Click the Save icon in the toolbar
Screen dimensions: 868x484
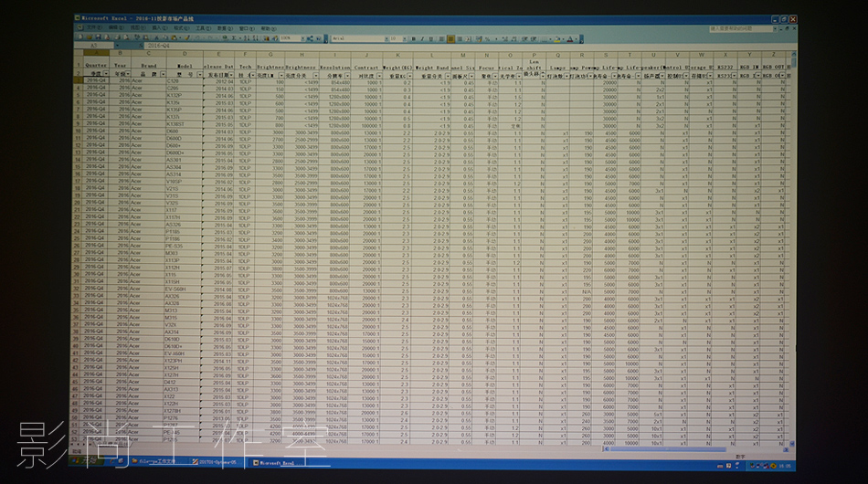[99, 37]
